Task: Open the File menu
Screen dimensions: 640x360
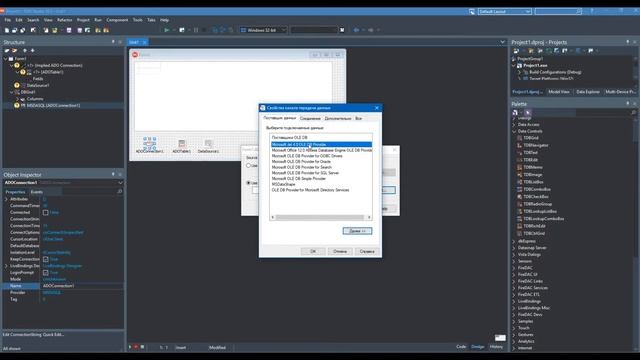Action: coord(8,20)
